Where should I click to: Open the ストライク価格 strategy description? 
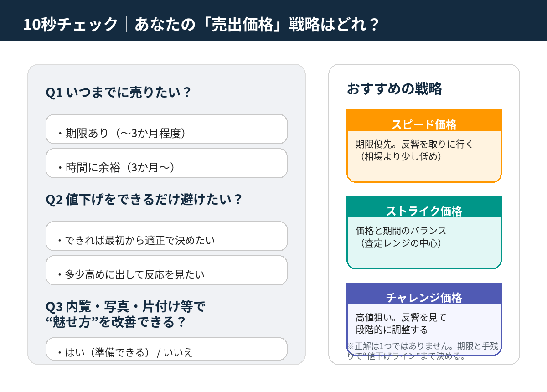coord(401,231)
